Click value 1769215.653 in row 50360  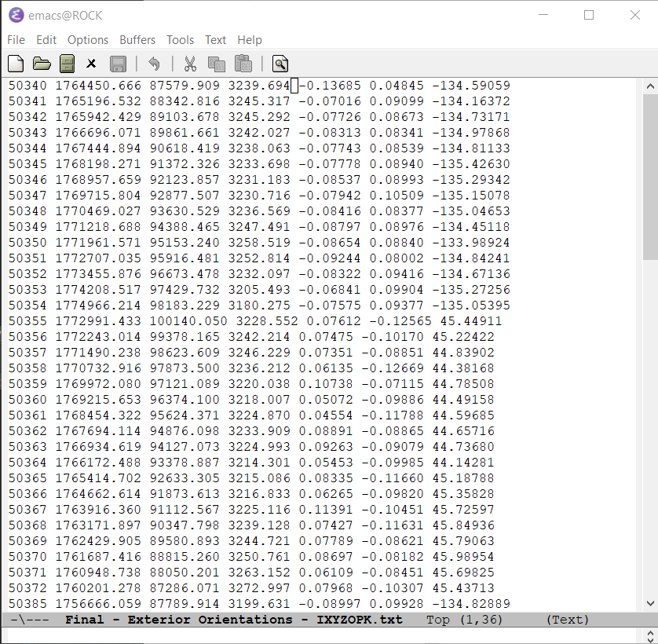click(x=98, y=400)
